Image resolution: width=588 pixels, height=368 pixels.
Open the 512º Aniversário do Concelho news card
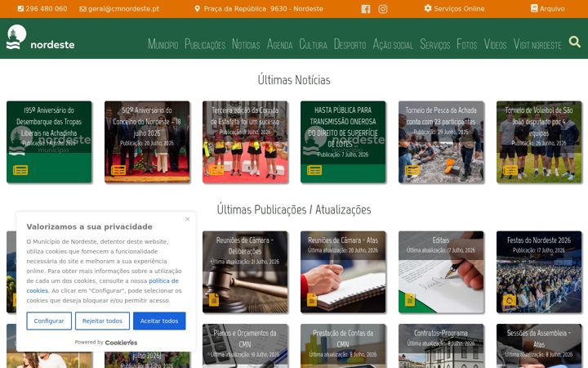pyautogui.click(x=147, y=142)
